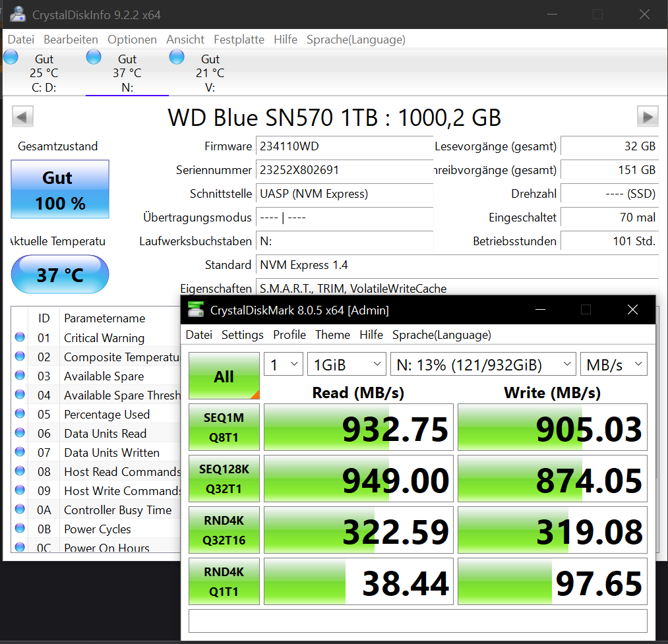Click the Parametername column header

click(104, 318)
